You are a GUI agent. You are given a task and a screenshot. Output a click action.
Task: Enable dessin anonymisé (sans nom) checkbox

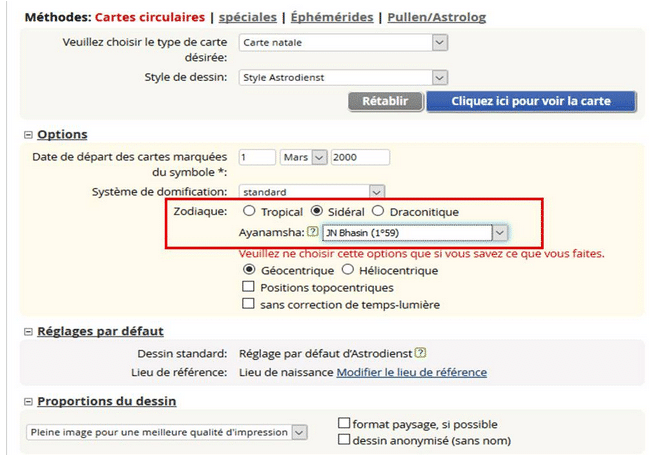point(344,439)
